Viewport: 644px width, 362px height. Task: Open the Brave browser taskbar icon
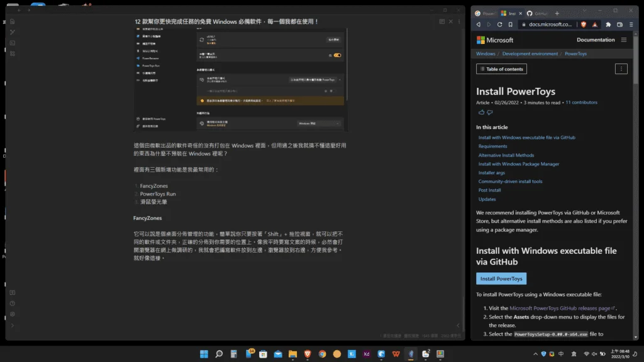[307, 354]
